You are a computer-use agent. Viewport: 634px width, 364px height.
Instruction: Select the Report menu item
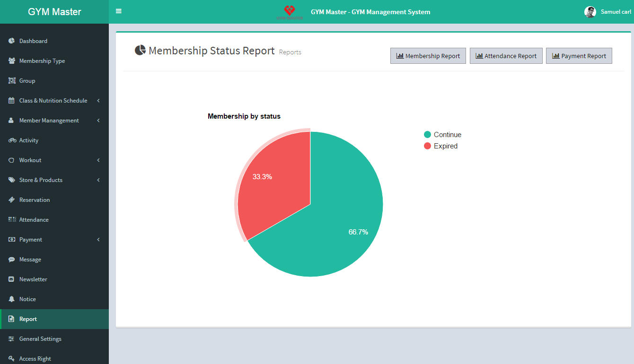54,319
